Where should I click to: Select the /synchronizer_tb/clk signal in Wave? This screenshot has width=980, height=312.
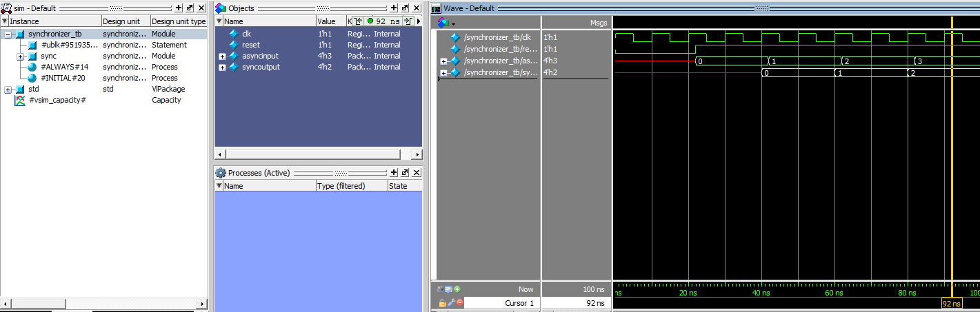pyautogui.click(x=497, y=37)
